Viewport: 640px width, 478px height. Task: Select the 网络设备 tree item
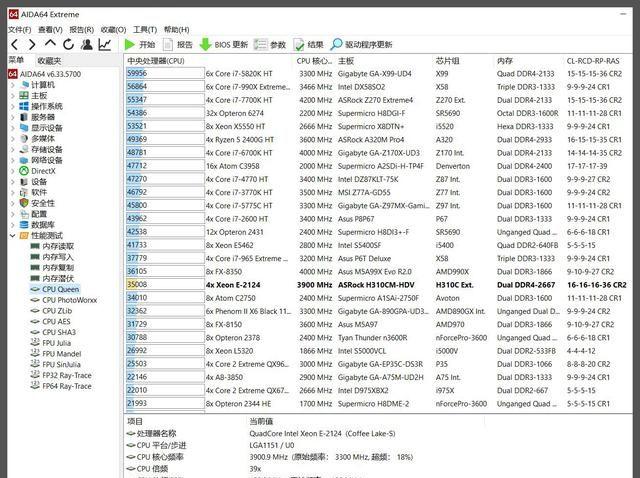(x=41, y=160)
